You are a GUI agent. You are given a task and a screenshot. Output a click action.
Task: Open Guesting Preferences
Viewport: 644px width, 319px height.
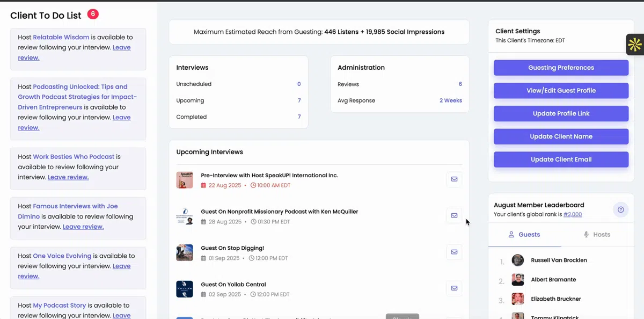tap(561, 68)
